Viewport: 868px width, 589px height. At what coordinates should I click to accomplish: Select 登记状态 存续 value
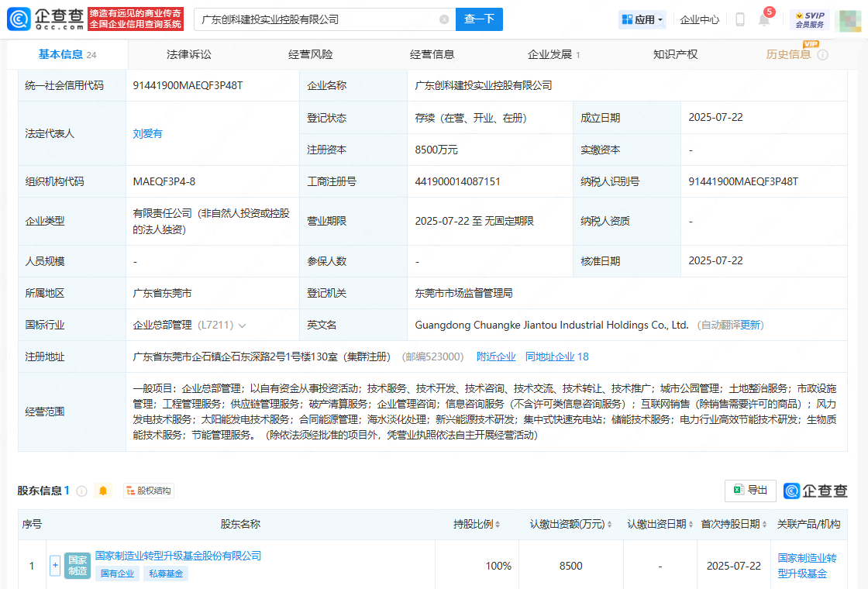471,118
